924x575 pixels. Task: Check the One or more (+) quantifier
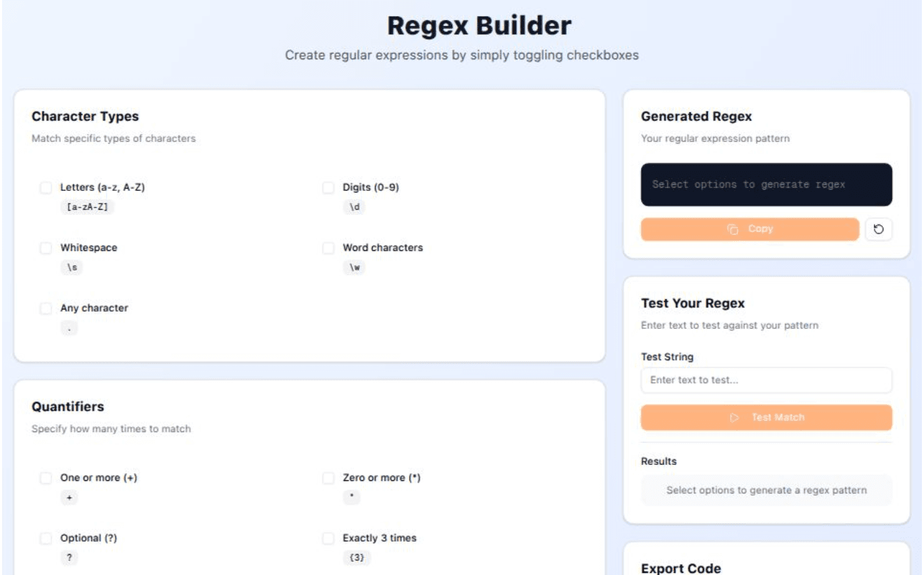[47, 477]
